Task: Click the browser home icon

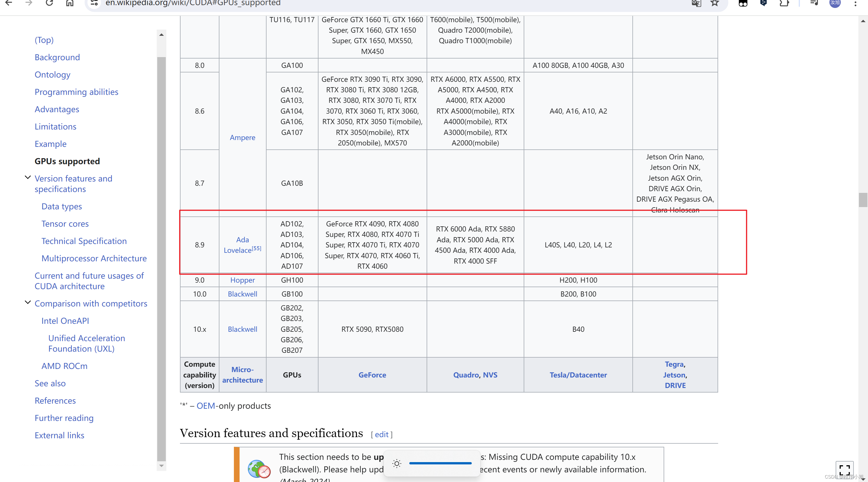Action: click(70, 3)
